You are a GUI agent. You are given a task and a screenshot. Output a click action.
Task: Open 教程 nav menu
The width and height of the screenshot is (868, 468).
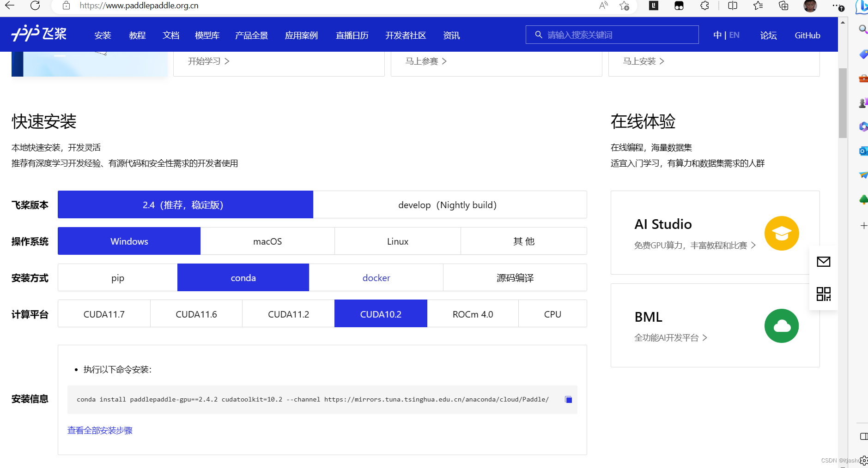click(137, 35)
